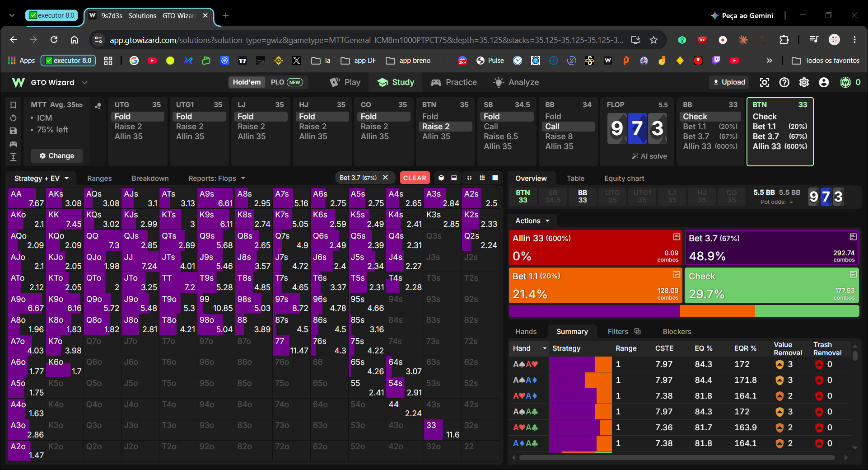
Task: Open the Analyze tab
Action: pos(516,82)
